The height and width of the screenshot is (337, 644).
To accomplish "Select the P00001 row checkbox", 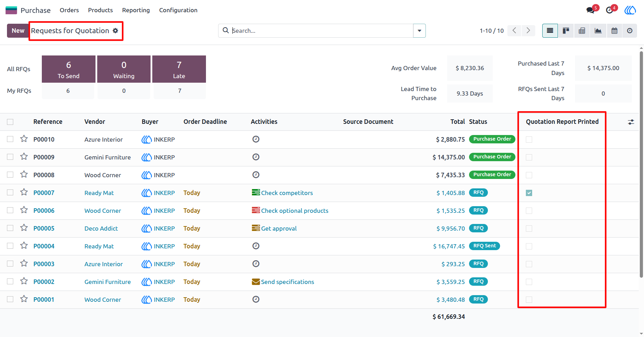I will [x=10, y=299].
